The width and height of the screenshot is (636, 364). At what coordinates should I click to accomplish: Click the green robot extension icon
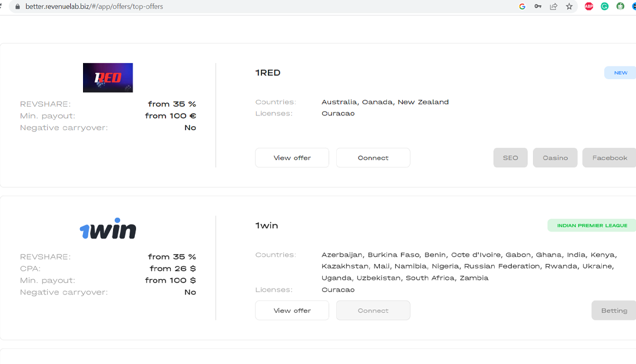point(620,6)
